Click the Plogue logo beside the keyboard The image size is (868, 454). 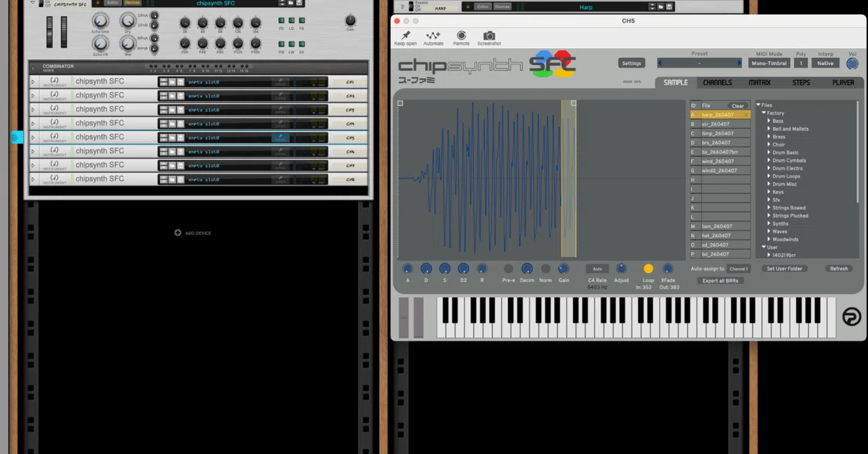[851, 316]
